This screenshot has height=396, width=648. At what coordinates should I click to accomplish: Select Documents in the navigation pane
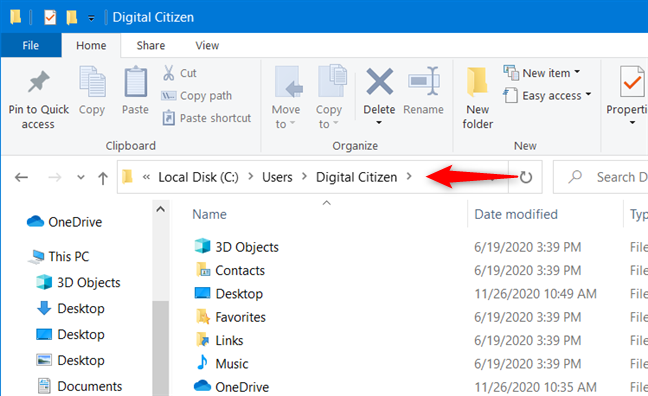point(79,386)
